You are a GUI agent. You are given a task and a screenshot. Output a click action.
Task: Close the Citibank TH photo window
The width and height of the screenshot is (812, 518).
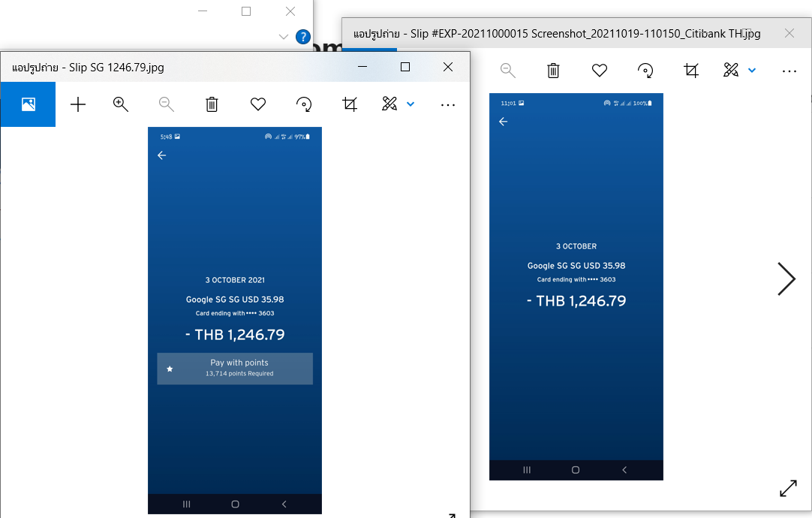[x=789, y=33]
